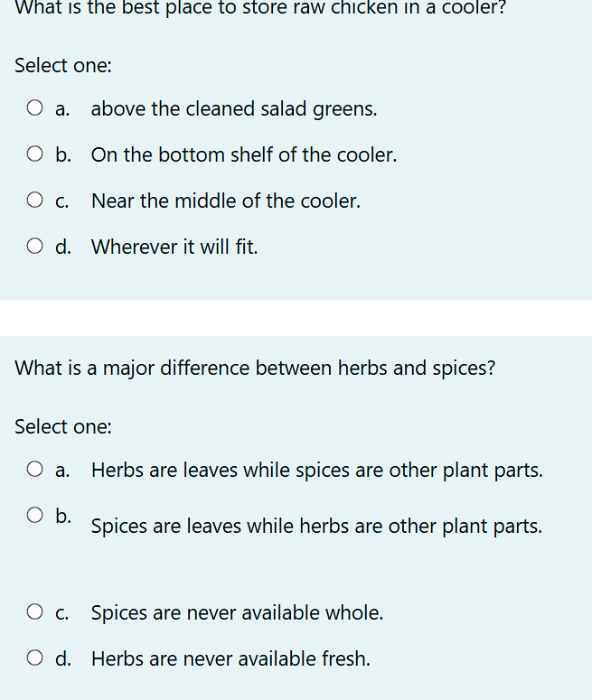Click text 'Spices are never available whole.'
The height and width of the screenshot is (700, 592).
point(237,612)
